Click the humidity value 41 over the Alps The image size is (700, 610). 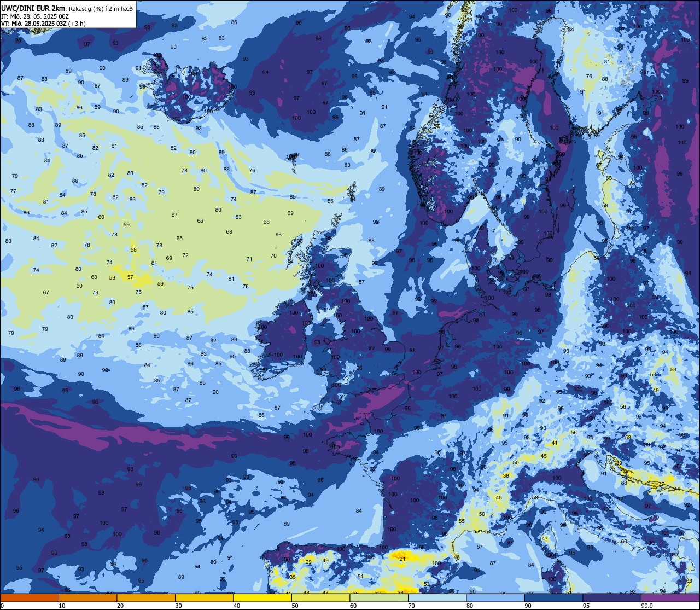pos(555,443)
